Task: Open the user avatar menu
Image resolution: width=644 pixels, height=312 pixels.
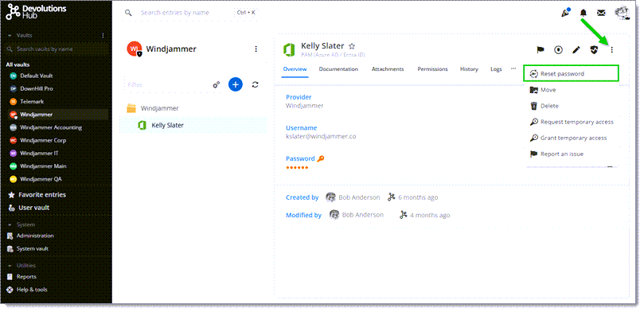Action: click(622, 13)
